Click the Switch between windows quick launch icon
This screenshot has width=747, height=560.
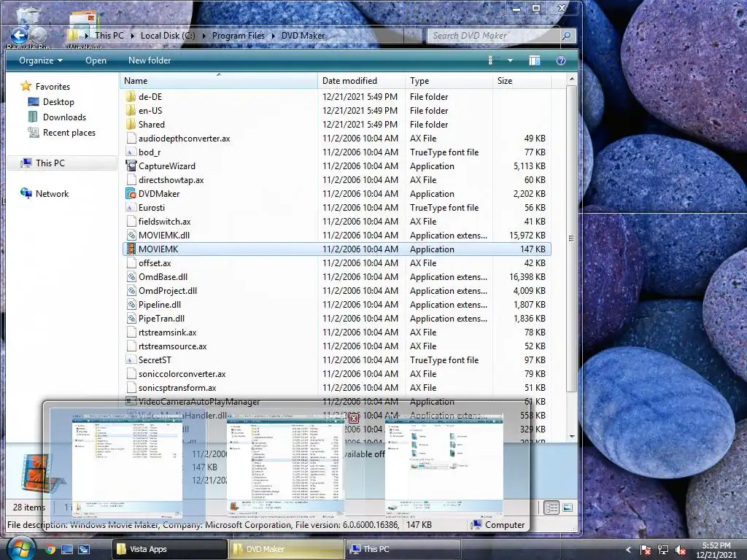[x=84, y=549]
